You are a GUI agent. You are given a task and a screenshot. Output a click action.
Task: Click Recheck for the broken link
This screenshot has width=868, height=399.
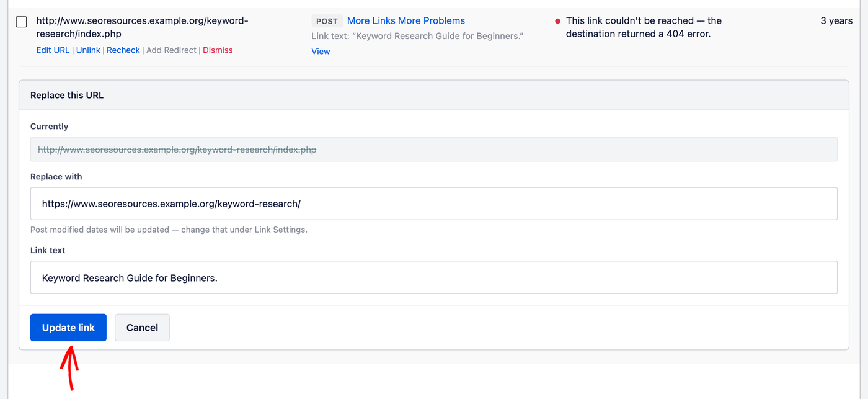(123, 50)
